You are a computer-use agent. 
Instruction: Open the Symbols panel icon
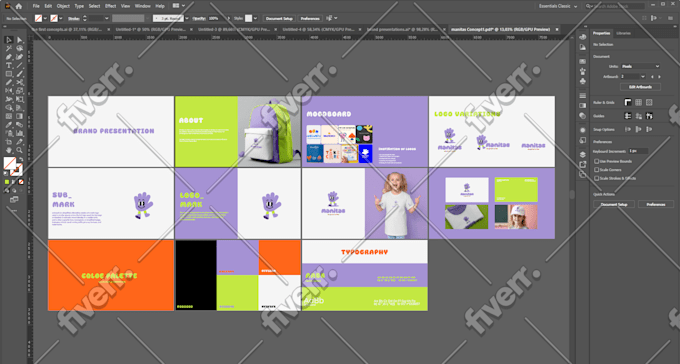click(x=582, y=81)
